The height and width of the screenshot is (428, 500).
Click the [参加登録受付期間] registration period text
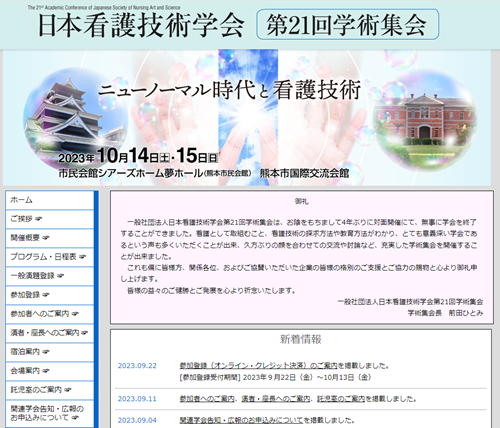coord(275,377)
